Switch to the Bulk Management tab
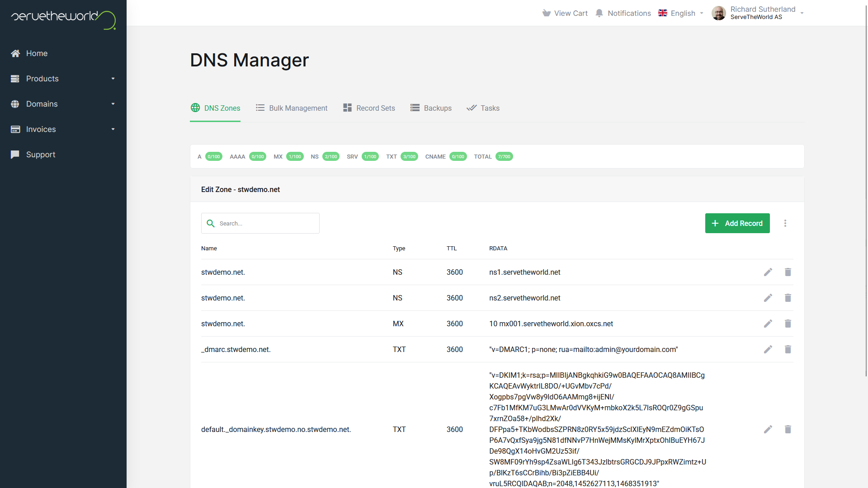This screenshot has height=488, width=868. click(x=292, y=108)
